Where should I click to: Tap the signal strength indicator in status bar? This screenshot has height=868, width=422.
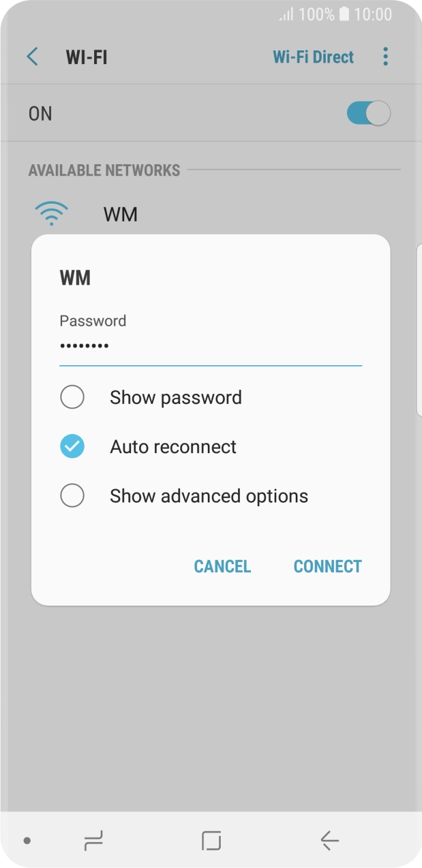pyautogui.click(x=287, y=14)
